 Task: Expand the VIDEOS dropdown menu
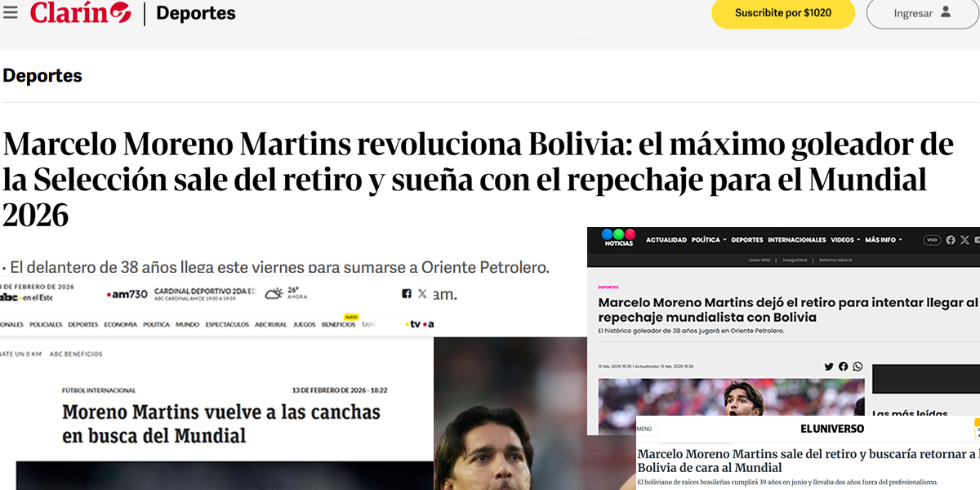coord(845,240)
